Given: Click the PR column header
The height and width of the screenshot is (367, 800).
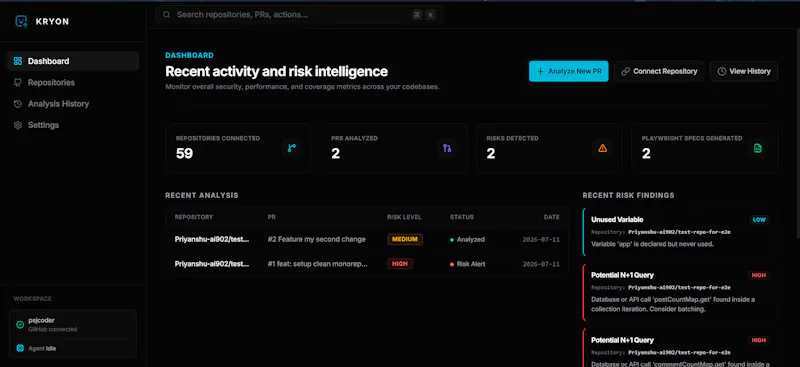Looking at the screenshot, I should coord(271,217).
